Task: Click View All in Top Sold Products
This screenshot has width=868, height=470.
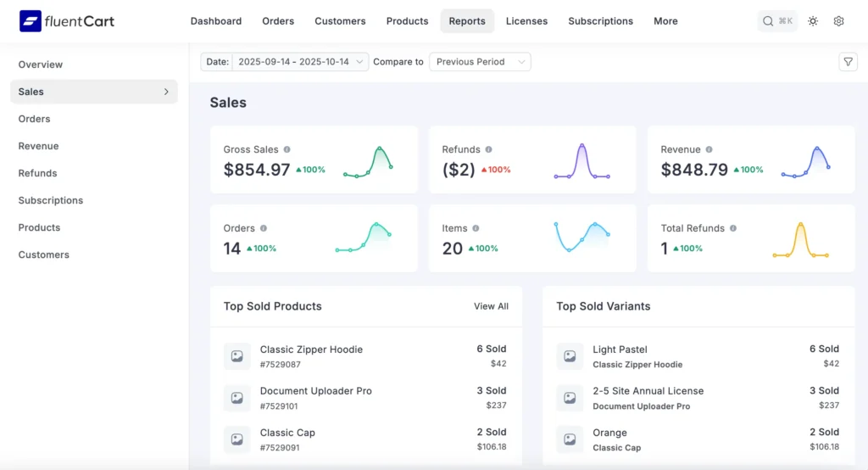Action: (x=491, y=306)
